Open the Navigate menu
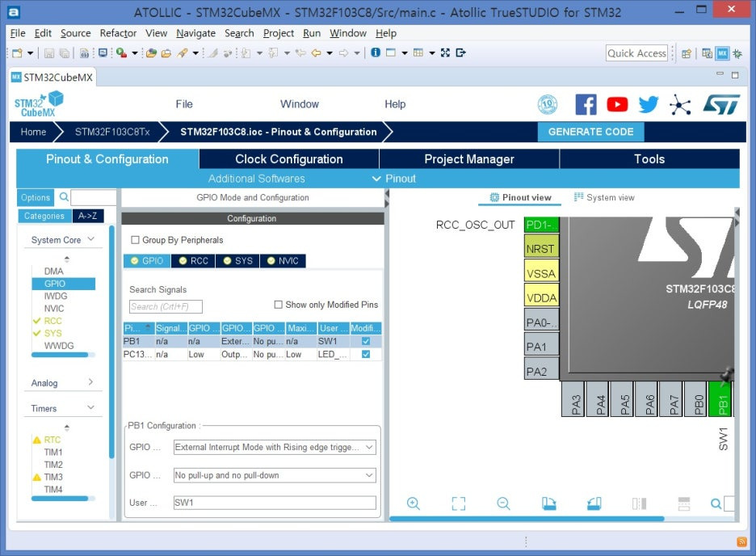 click(x=195, y=33)
